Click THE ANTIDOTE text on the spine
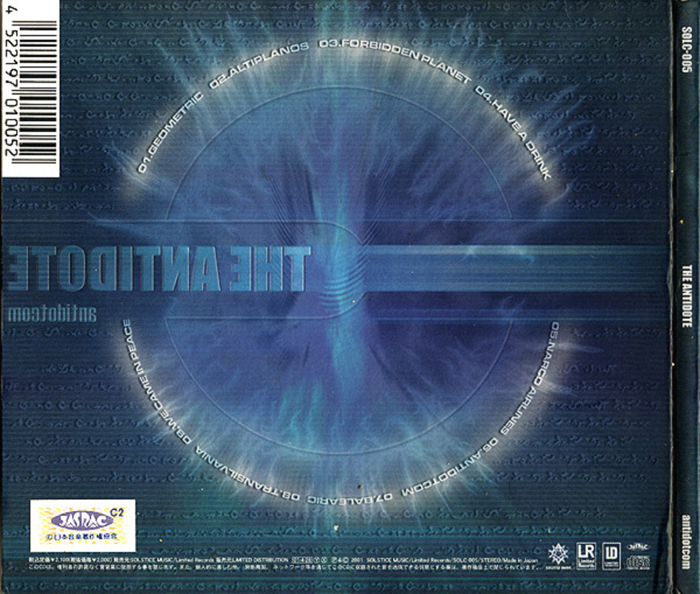The image size is (700, 594). 686,296
